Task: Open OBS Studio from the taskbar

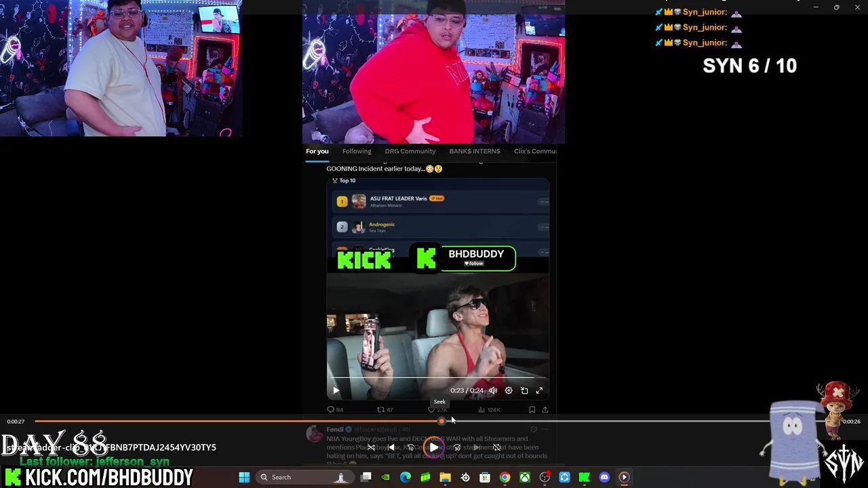Action: click(545, 477)
